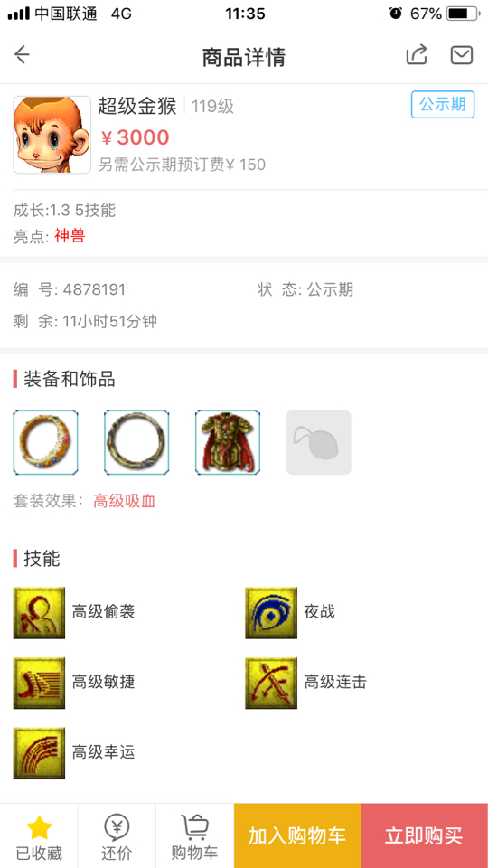Select the 高级连击 skill icon

tap(271, 684)
